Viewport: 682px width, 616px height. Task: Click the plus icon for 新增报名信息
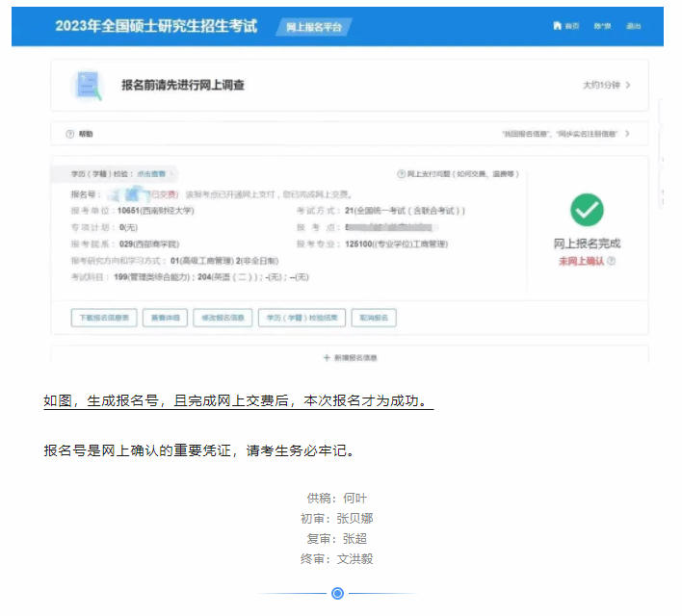tap(327, 357)
